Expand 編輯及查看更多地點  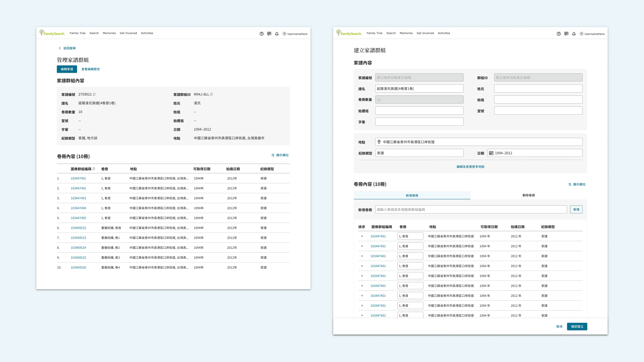pos(470,167)
